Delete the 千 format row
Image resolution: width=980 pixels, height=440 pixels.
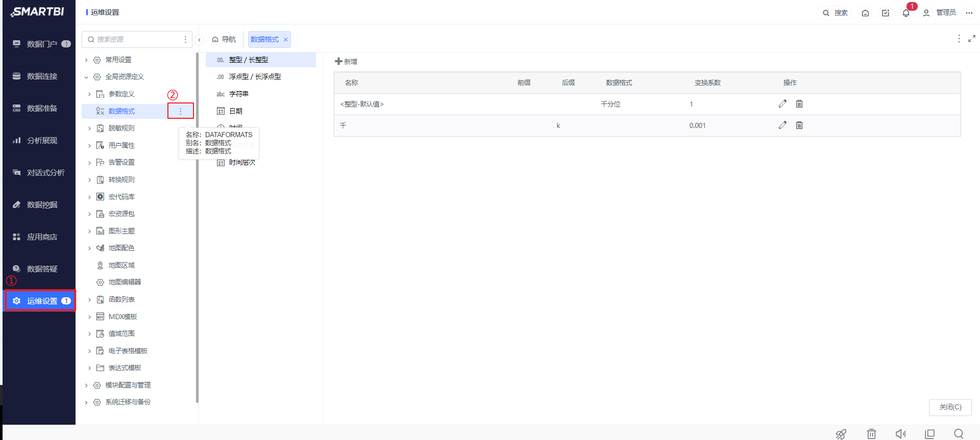[799, 125]
